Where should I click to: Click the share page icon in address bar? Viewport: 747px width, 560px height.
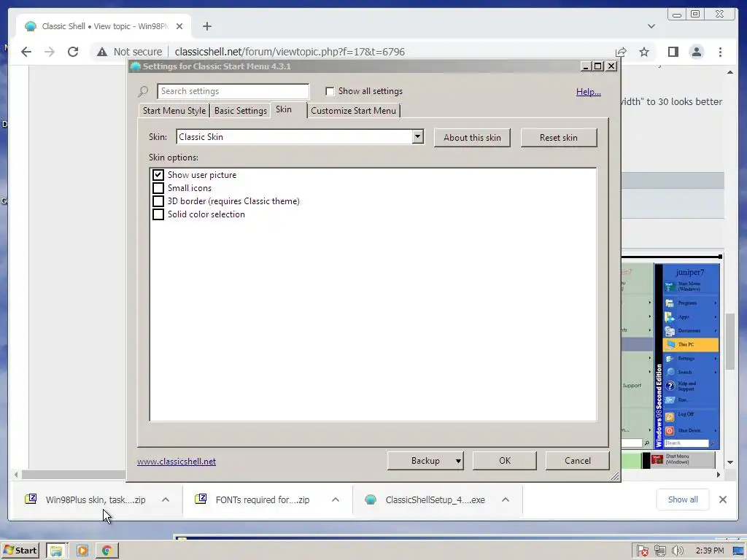(621, 52)
